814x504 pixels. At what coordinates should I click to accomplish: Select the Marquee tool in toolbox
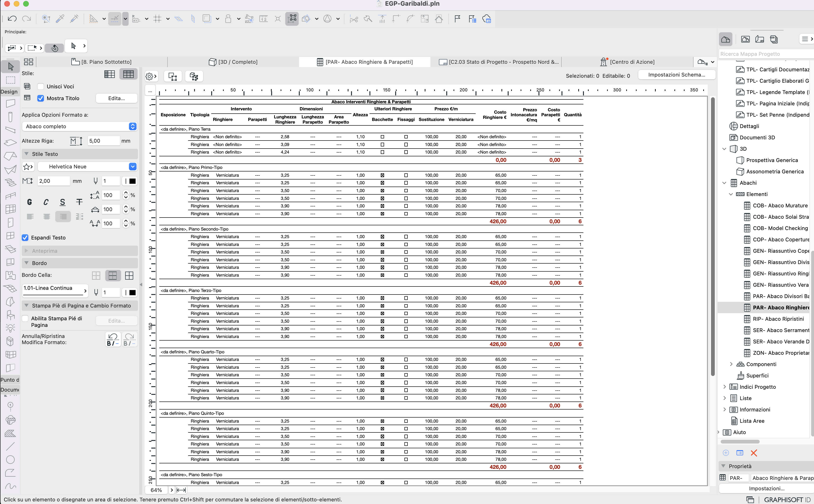tap(10, 80)
